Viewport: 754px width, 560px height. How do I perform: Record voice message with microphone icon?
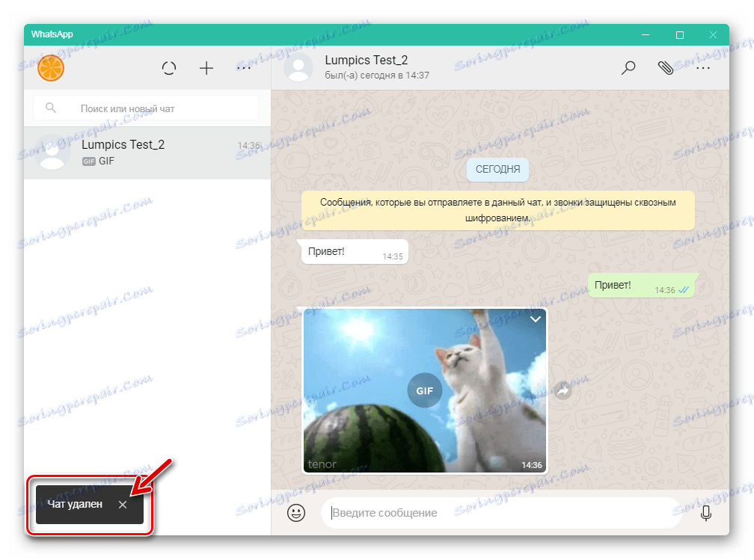coord(706,513)
